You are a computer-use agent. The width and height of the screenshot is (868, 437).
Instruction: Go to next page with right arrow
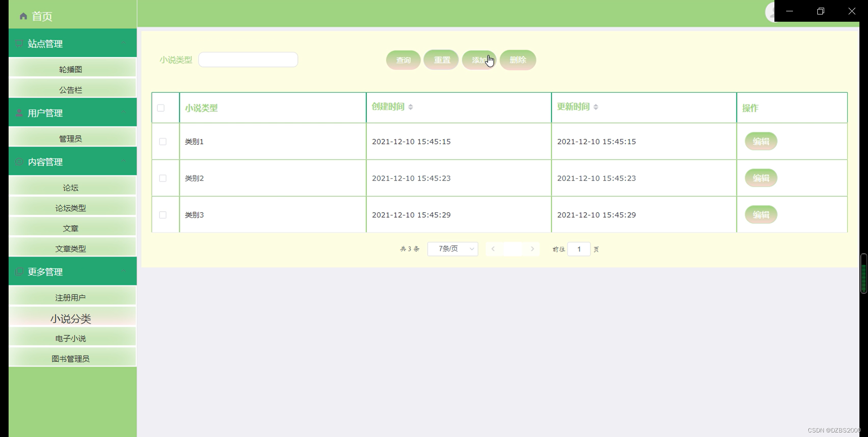click(533, 249)
